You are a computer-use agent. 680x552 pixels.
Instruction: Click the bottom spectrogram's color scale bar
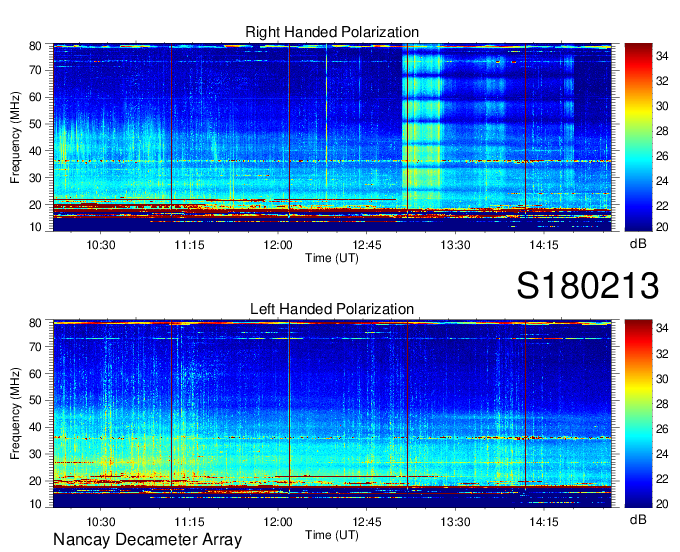point(638,414)
